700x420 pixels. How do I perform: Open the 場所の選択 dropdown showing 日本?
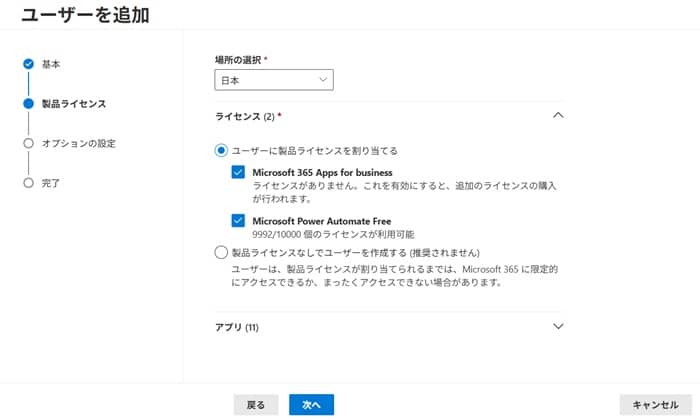point(274,80)
